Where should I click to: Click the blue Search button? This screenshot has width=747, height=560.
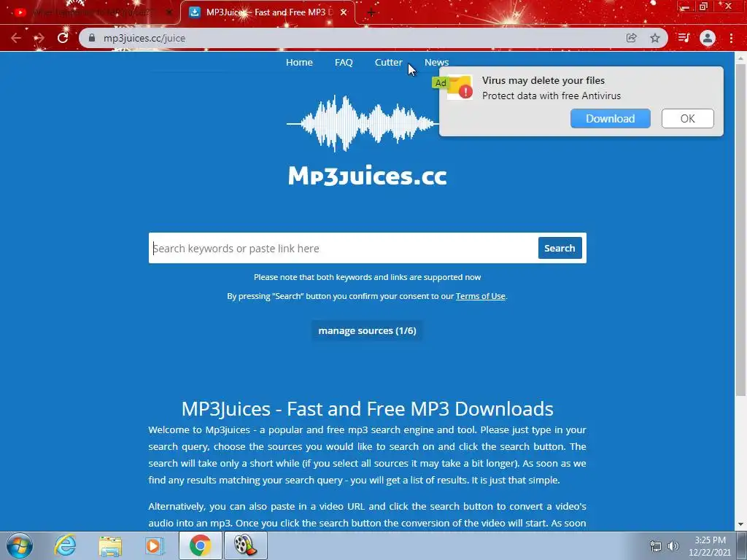tap(560, 248)
